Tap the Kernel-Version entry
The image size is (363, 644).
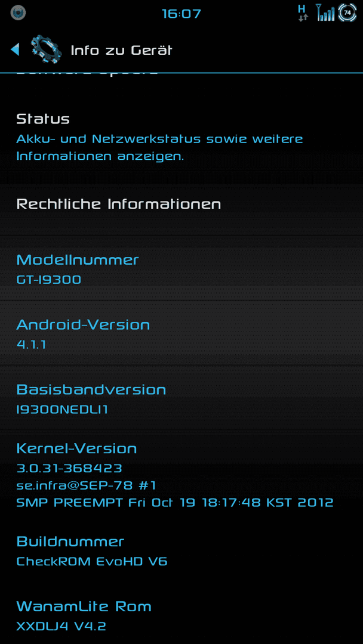coord(181,476)
